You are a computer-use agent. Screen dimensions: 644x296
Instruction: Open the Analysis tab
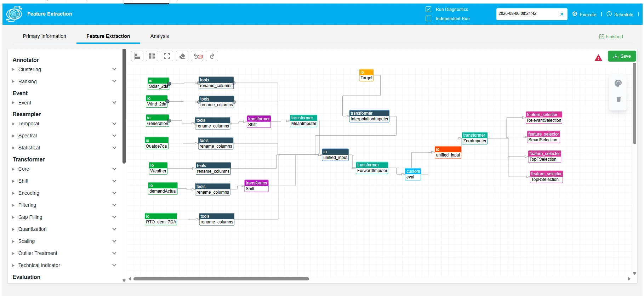pos(160,36)
